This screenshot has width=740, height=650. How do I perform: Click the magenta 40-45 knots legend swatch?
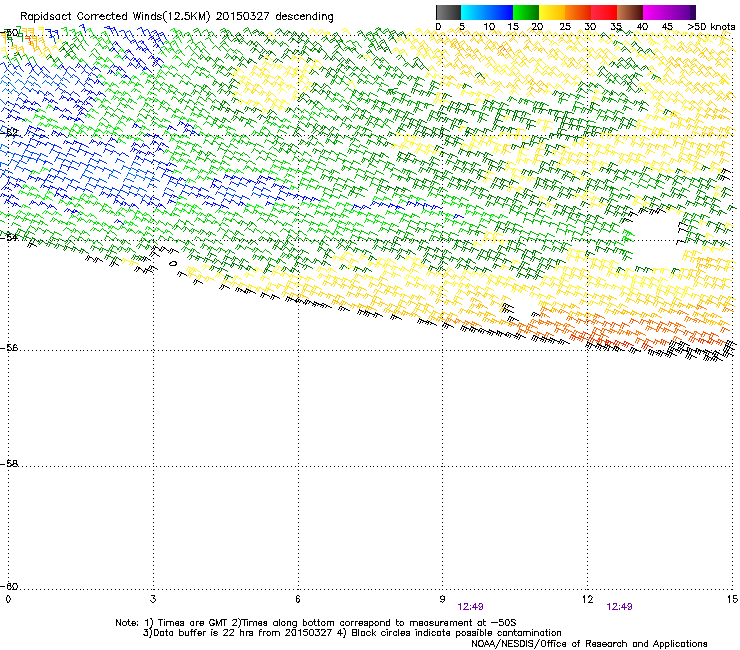656,12
